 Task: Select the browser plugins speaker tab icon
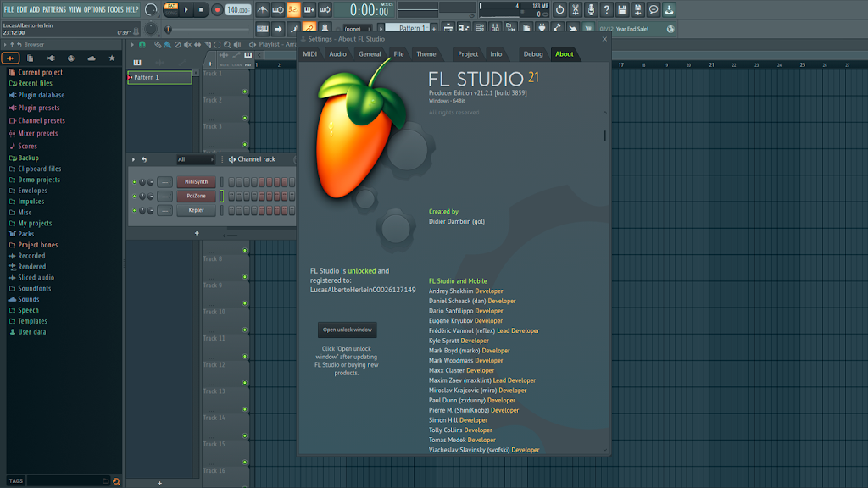pos(51,58)
